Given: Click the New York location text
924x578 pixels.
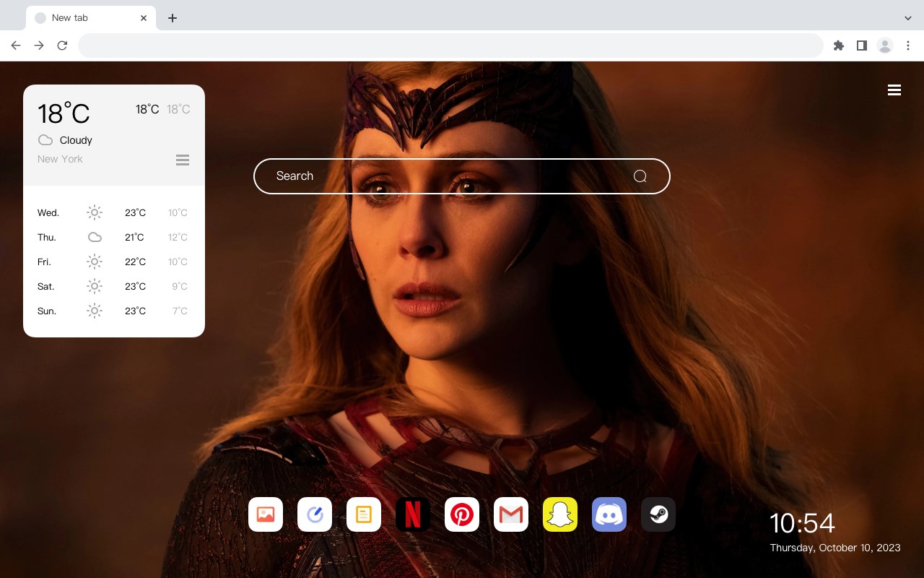Looking at the screenshot, I should [60, 159].
